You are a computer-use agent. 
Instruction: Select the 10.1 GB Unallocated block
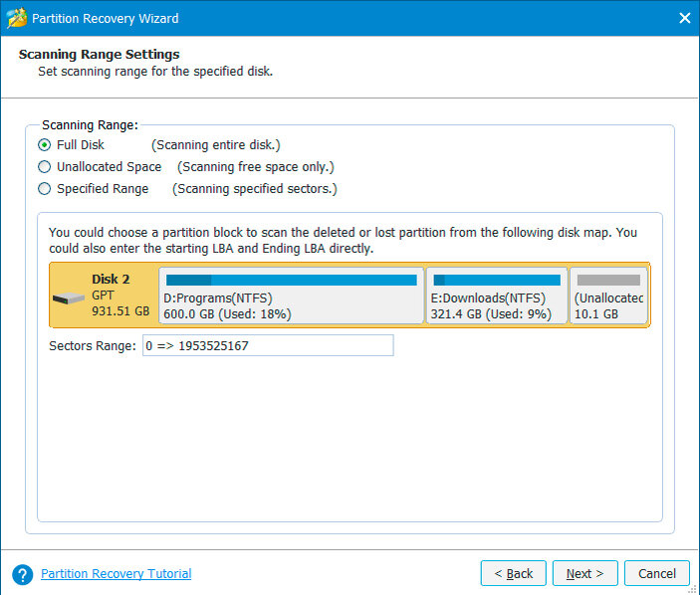pos(608,296)
